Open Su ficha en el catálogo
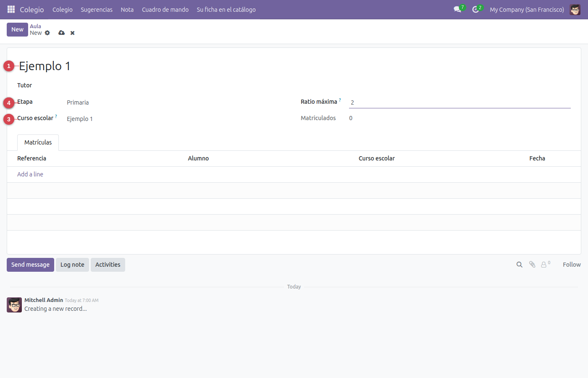Viewport: 588px width, 378px height. pyautogui.click(x=226, y=10)
